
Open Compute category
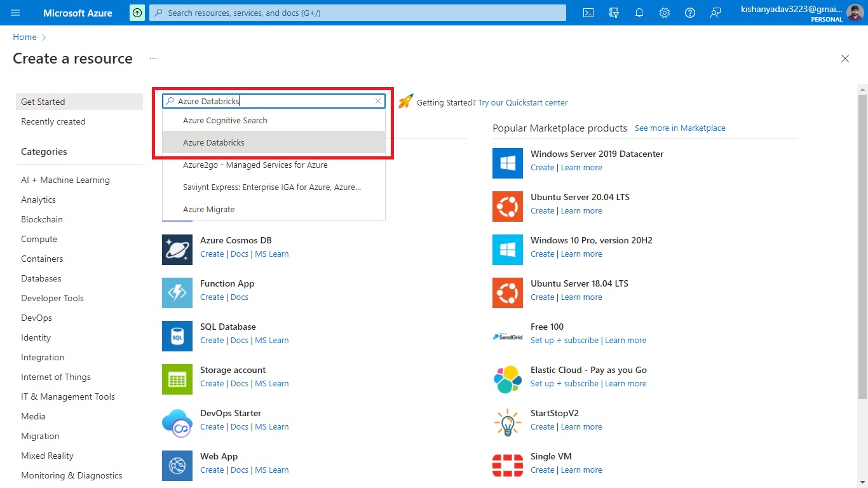tap(39, 239)
